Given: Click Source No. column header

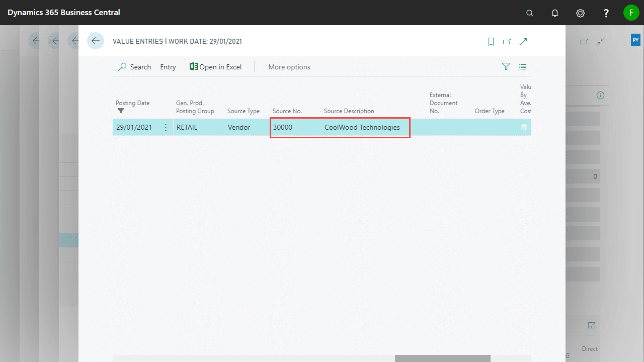Looking at the screenshot, I should click(287, 111).
